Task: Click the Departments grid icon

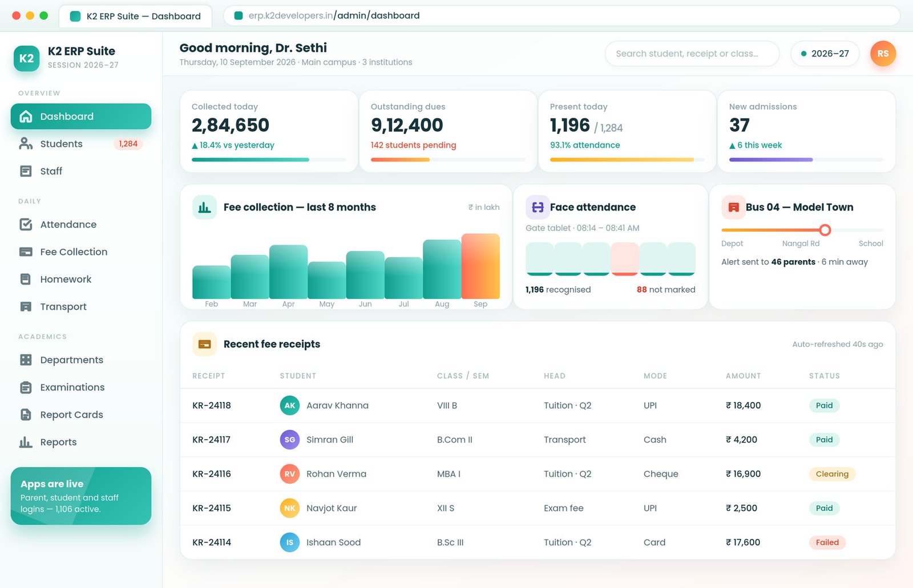Action: (x=26, y=360)
